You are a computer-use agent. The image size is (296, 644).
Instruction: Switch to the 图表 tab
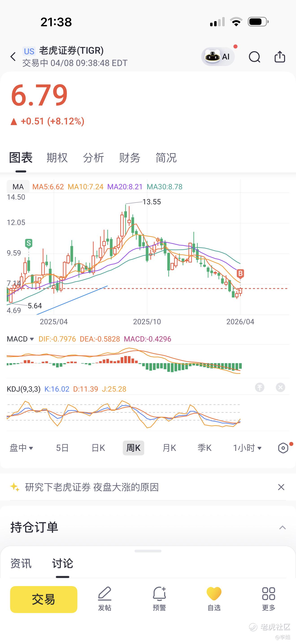[x=21, y=158]
